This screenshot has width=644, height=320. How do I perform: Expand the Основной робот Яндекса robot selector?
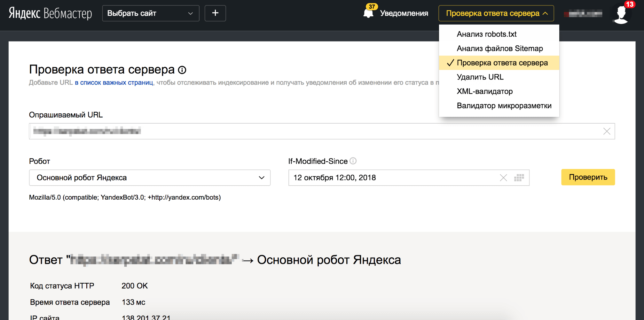tap(149, 178)
